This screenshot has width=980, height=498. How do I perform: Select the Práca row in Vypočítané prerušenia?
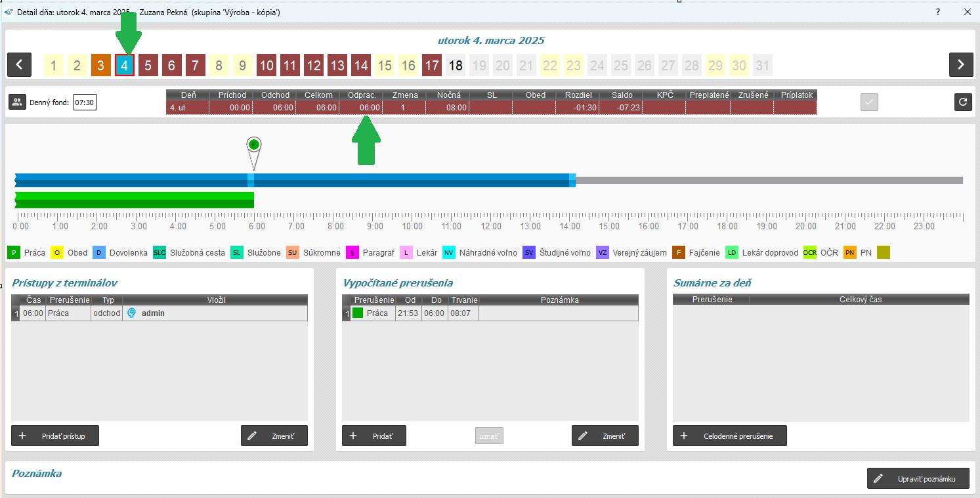coord(377,313)
